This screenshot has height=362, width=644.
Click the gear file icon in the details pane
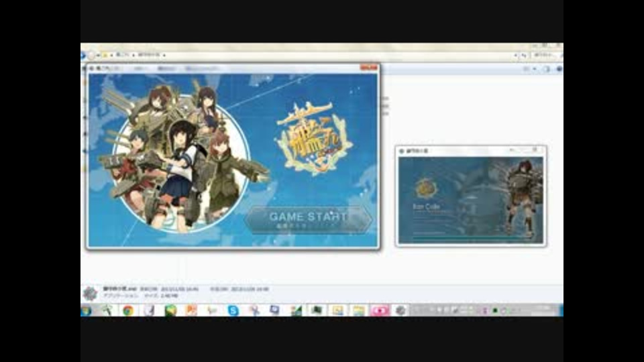click(90, 294)
